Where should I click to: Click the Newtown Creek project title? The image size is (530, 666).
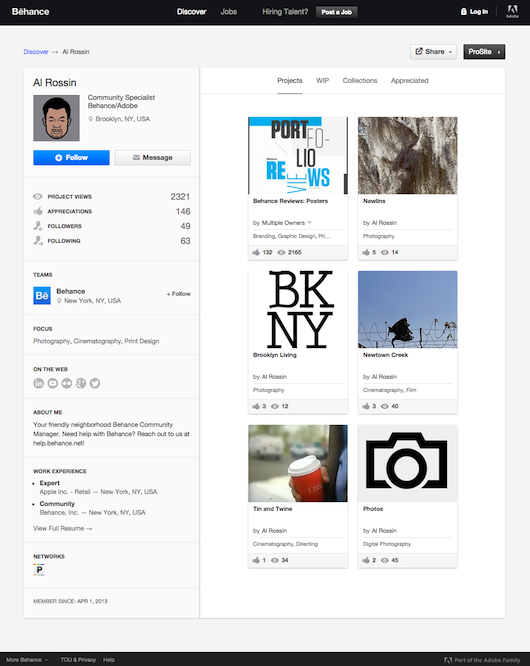tap(385, 355)
